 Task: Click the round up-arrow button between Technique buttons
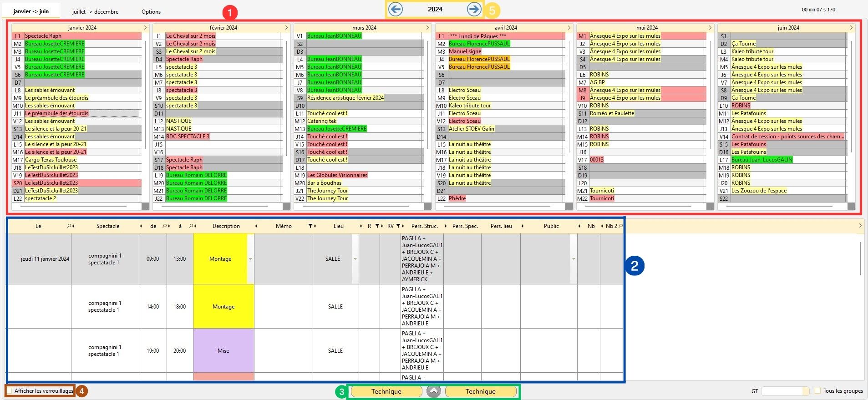434,391
